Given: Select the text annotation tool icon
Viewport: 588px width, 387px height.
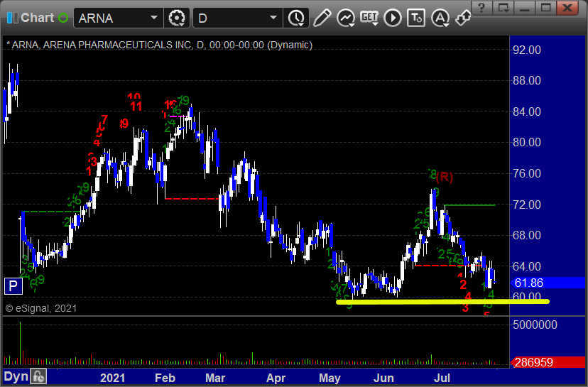Looking at the screenshot, I should point(416,18).
